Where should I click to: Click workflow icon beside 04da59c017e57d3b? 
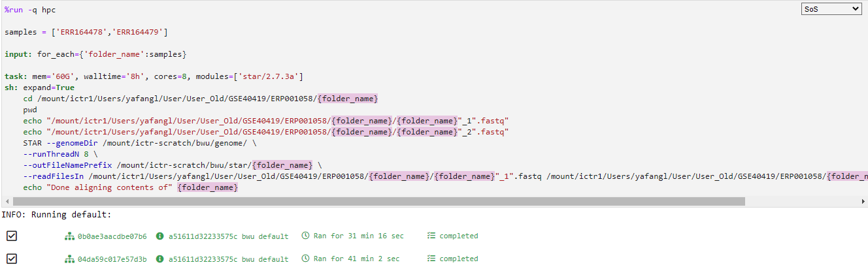click(x=70, y=259)
